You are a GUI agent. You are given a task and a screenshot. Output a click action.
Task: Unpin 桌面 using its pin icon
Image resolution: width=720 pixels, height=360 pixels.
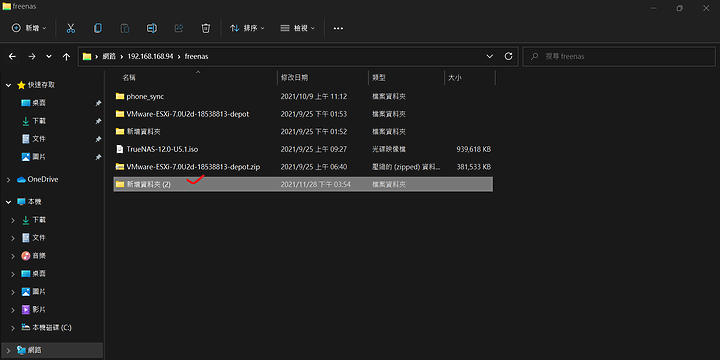tap(98, 103)
